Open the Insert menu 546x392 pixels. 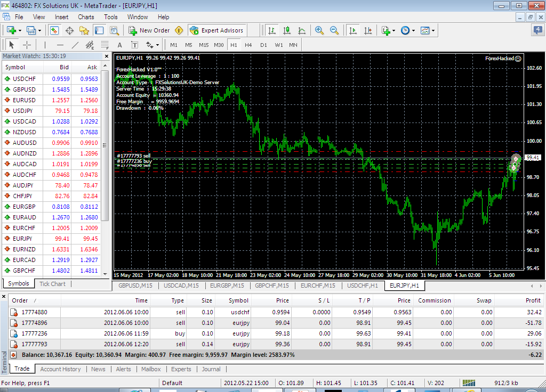tap(62, 17)
